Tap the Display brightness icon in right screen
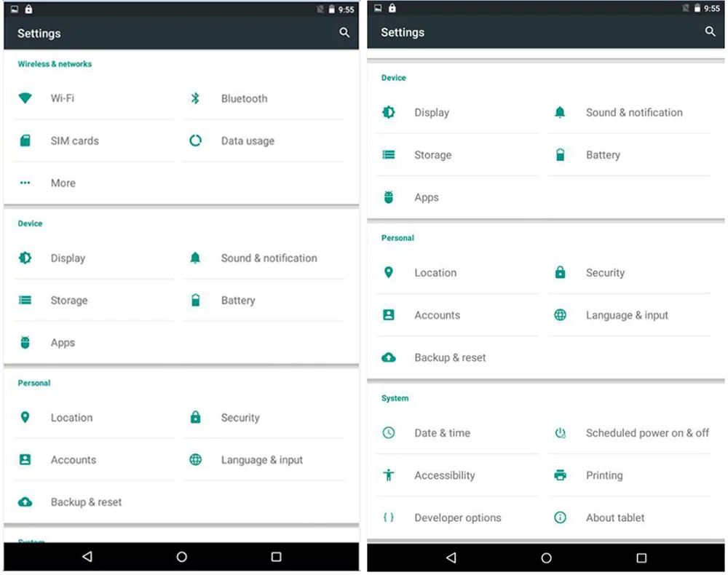Viewport: 728px width, 575px height. [x=389, y=112]
